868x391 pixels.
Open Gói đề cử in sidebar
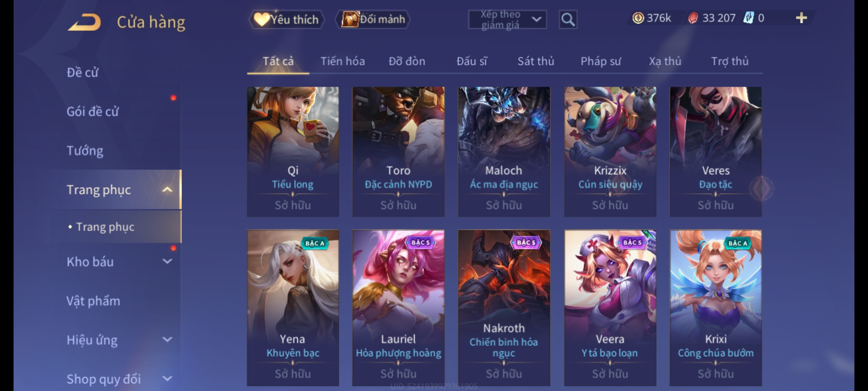[93, 112]
